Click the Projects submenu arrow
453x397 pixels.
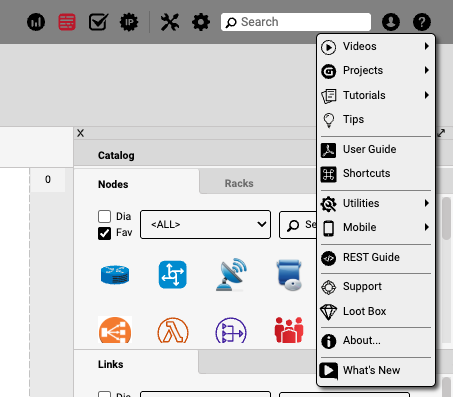[x=427, y=70]
